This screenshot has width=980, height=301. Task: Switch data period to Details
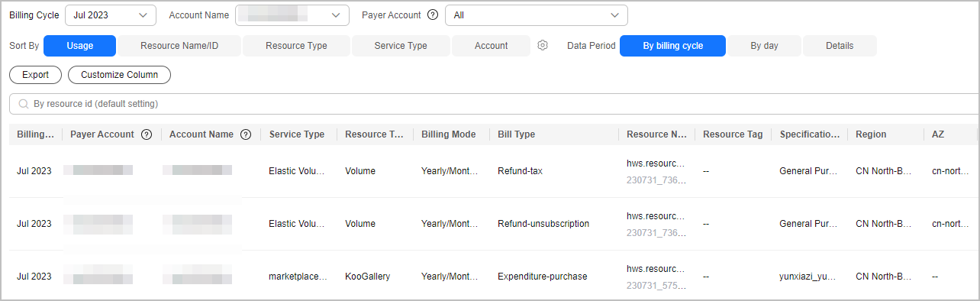tap(840, 46)
